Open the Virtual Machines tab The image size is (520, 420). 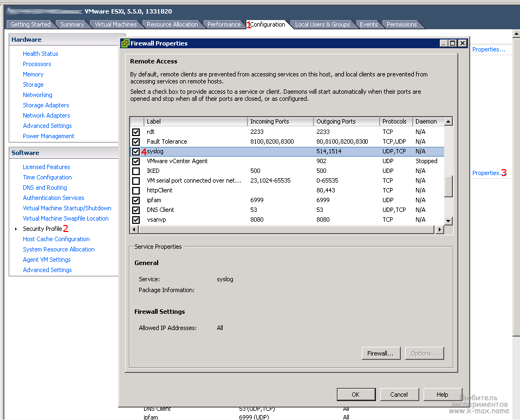(x=116, y=24)
